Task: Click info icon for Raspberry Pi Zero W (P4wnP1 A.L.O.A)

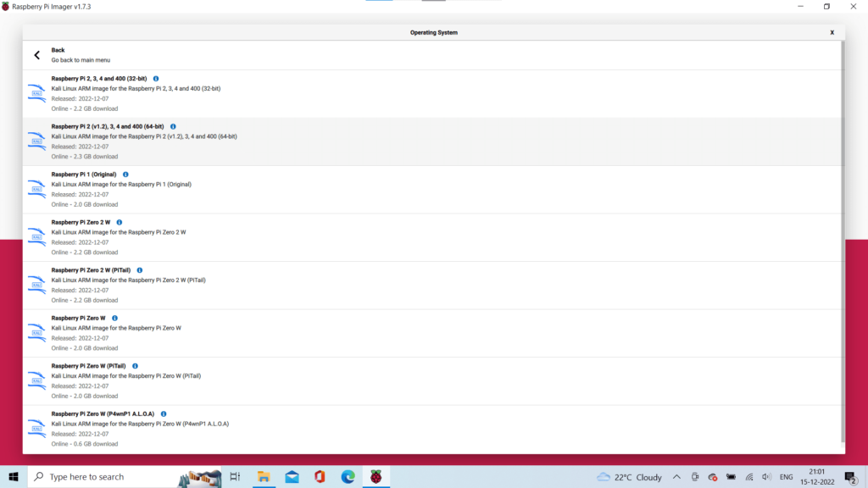Action: [164, 413]
